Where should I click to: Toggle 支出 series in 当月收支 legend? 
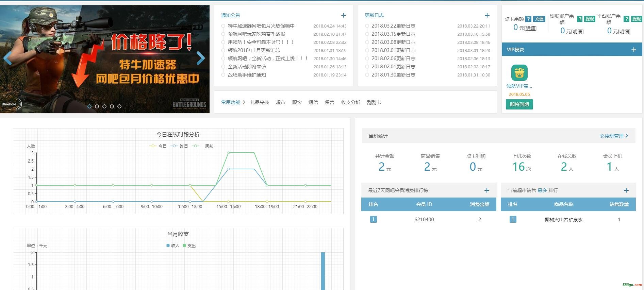[x=189, y=246]
